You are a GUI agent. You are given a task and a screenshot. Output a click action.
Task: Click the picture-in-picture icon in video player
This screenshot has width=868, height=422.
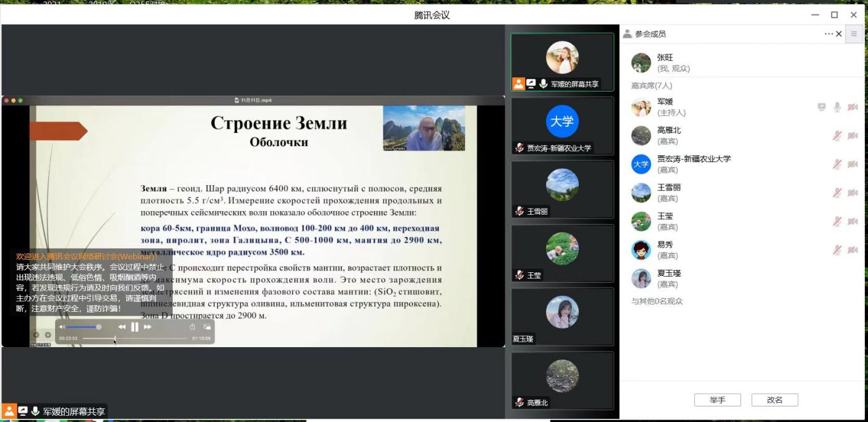[x=207, y=327]
